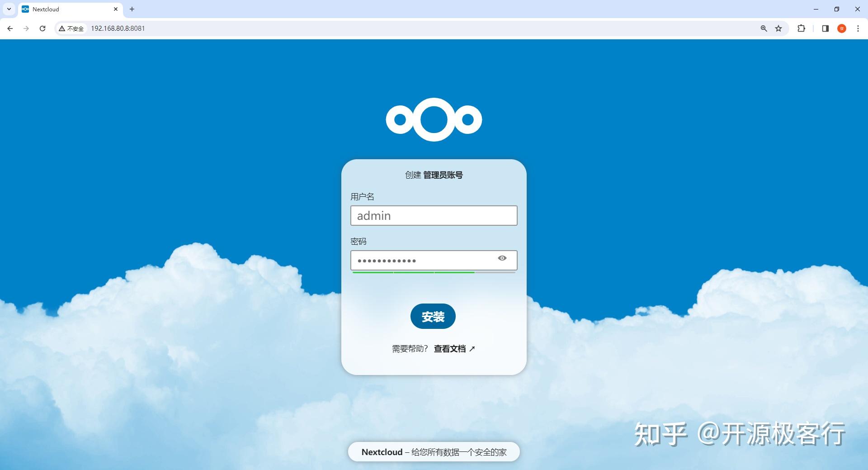The height and width of the screenshot is (470, 868).
Task: Open the browser profile avatar icon
Action: tap(842, 28)
